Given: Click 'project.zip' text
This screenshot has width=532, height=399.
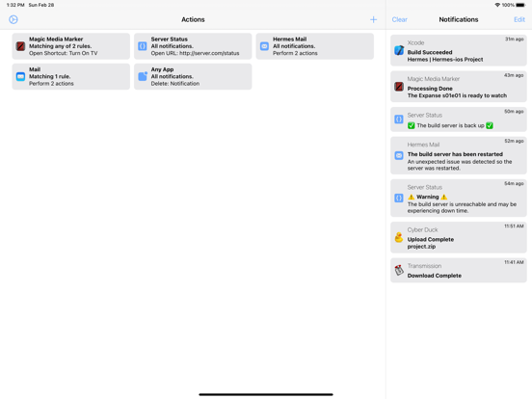Looking at the screenshot, I should click(x=421, y=247).
